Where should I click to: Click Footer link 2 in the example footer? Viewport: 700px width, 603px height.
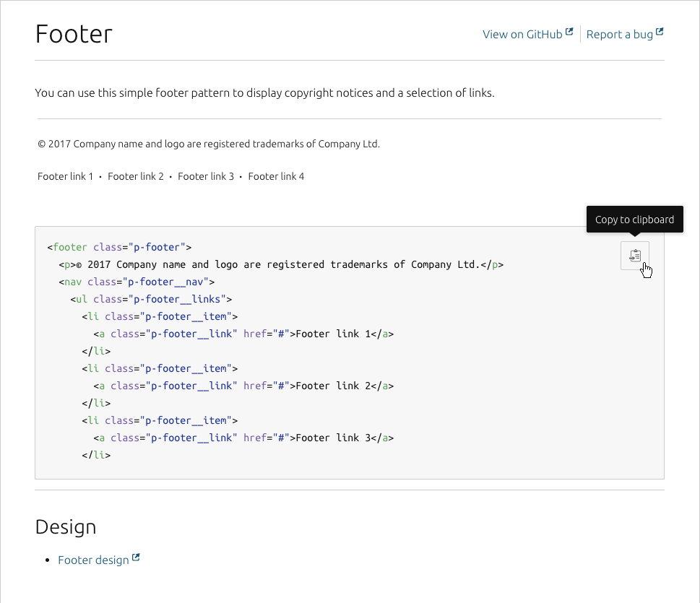[x=136, y=175]
